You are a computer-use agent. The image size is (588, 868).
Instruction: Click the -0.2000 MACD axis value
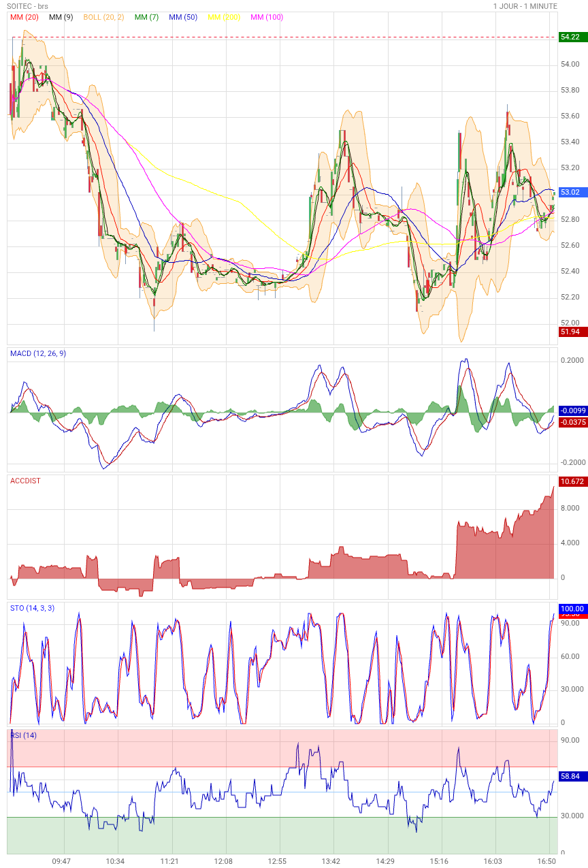click(572, 462)
